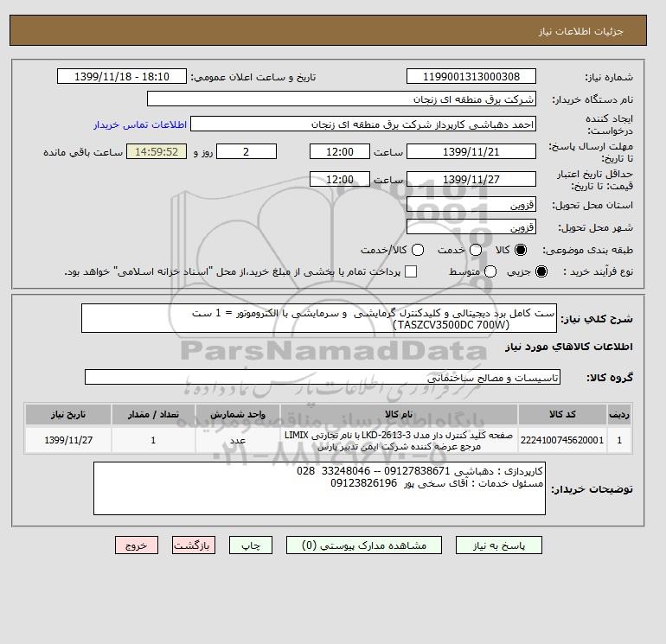Viewport: 666px width, 644px height.
Task: Toggle the Islamic treasury payment checkbox
Action: (x=411, y=271)
